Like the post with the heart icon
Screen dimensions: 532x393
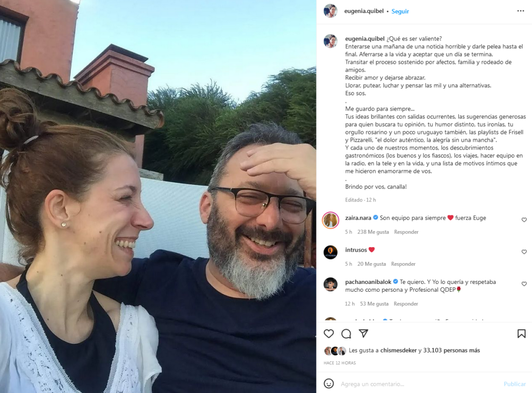(x=328, y=334)
